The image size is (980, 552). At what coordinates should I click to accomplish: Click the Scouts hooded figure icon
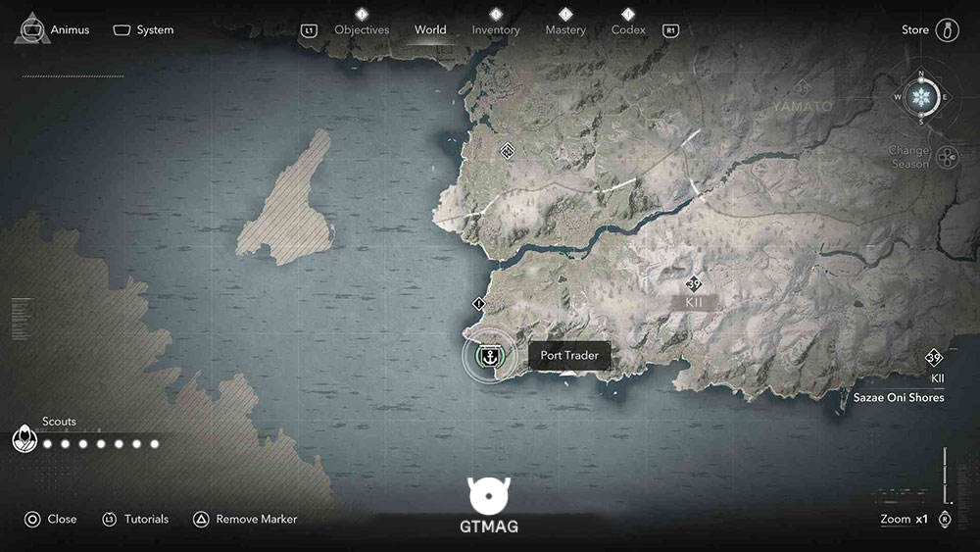24,438
